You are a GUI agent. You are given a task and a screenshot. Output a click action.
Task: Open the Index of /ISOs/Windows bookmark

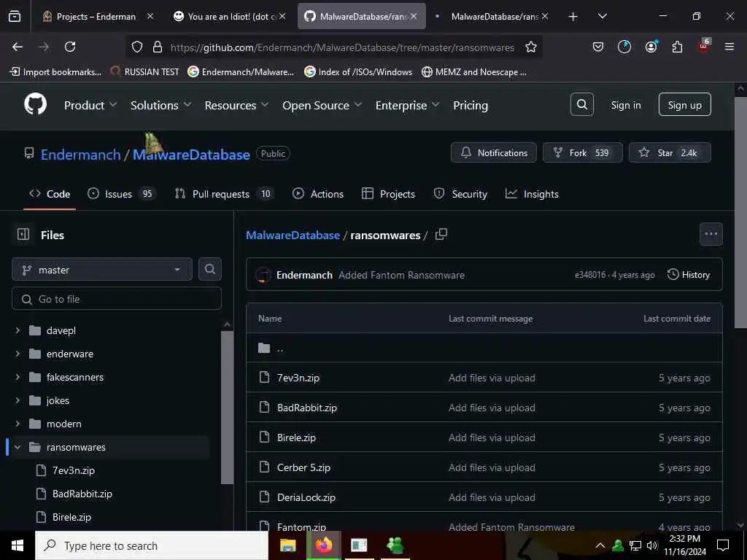point(358,72)
